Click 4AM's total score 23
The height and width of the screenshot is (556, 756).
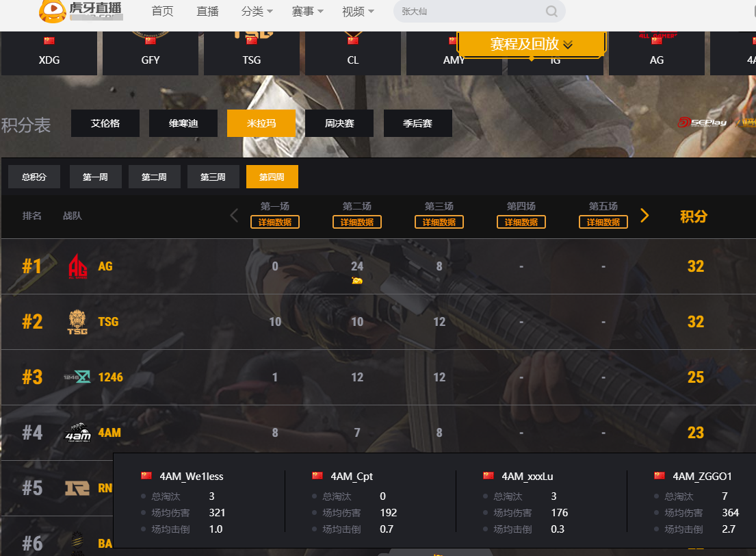[x=696, y=433]
